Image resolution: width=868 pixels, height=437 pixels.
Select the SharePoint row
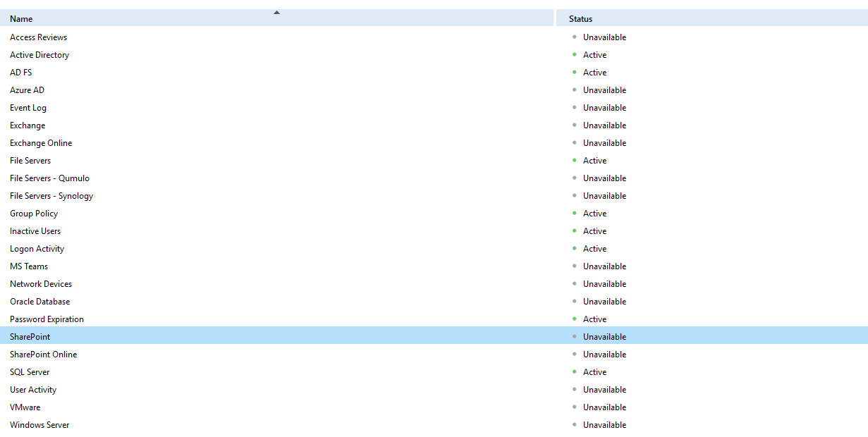coord(30,337)
